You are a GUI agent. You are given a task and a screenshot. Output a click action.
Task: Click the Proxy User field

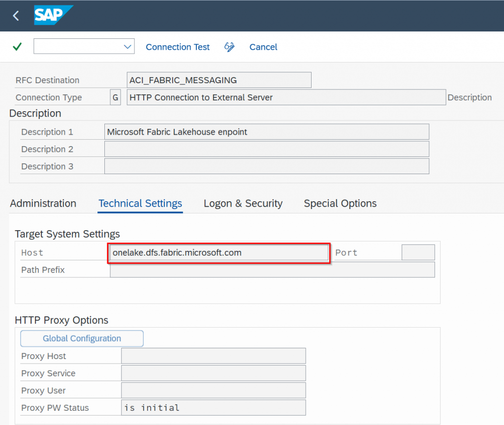point(213,391)
